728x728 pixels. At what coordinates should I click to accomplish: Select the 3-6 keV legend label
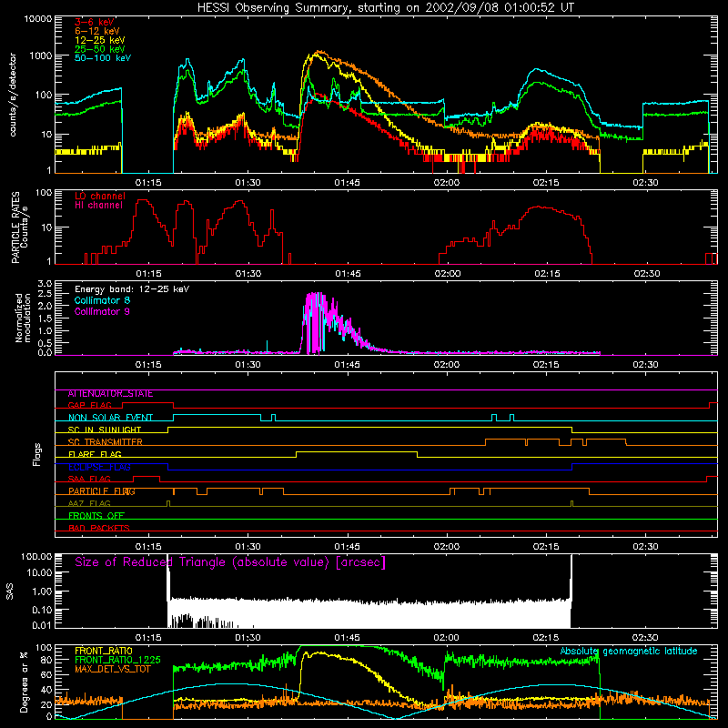coord(95,22)
